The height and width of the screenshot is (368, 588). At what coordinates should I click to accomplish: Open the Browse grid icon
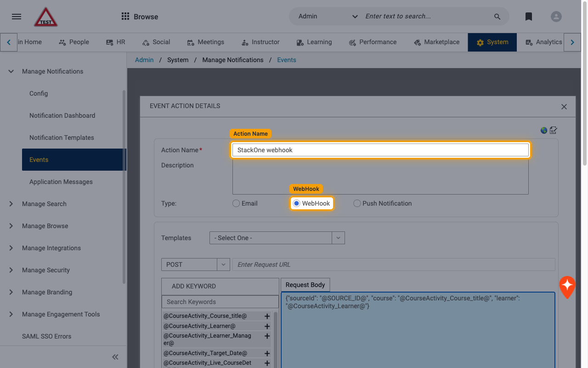click(x=125, y=17)
